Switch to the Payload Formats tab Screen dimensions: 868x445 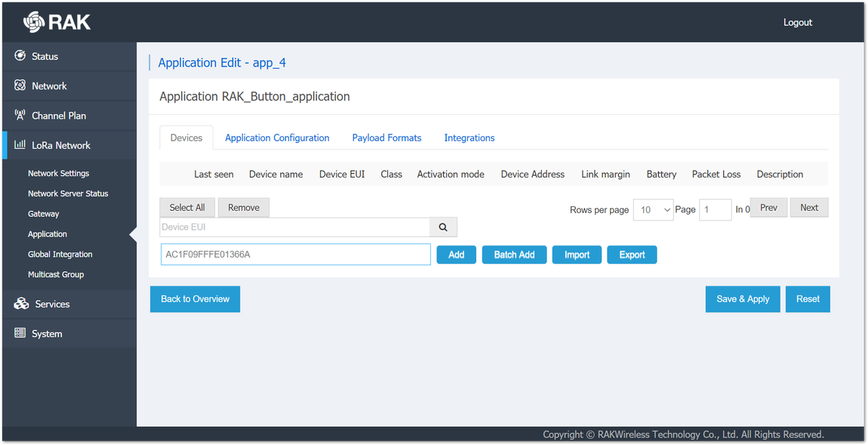(386, 138)
